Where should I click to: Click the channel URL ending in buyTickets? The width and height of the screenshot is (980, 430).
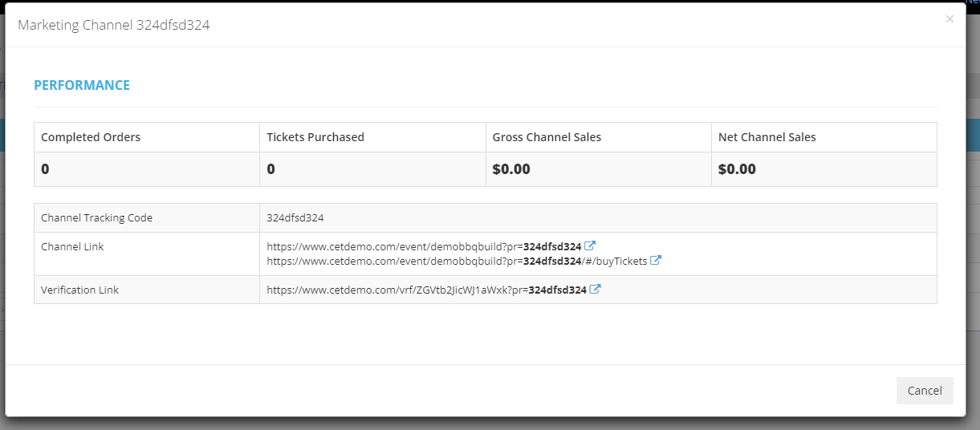coord(457,261)
